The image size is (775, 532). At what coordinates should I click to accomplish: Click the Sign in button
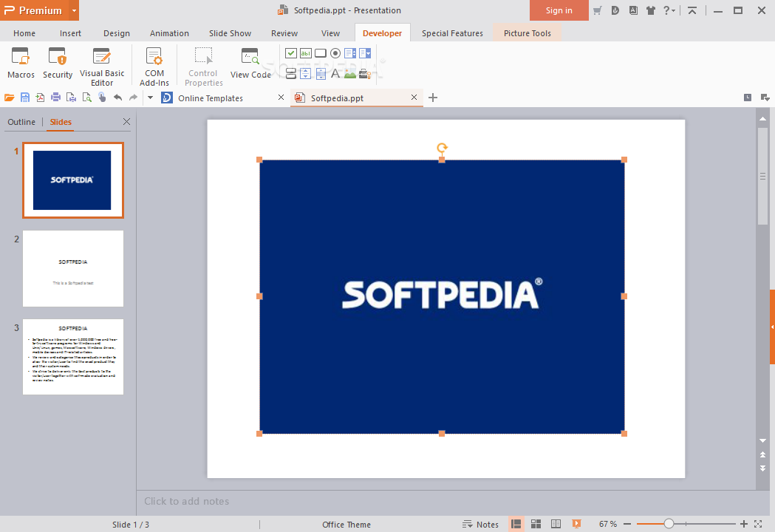559,10
